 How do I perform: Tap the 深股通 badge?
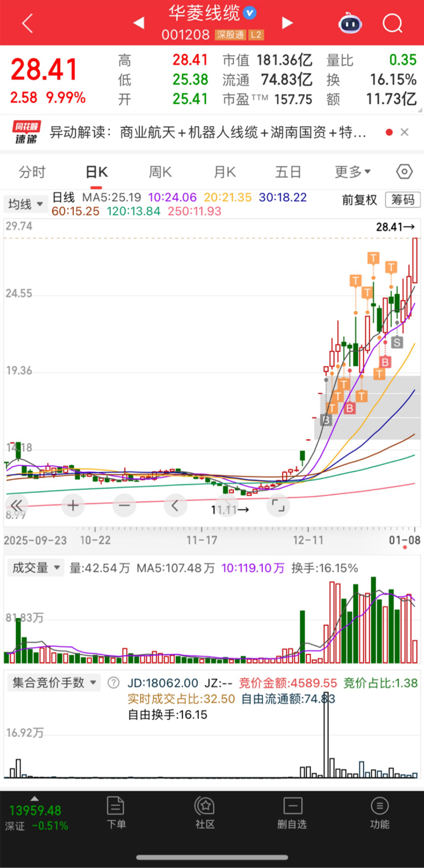230,35
